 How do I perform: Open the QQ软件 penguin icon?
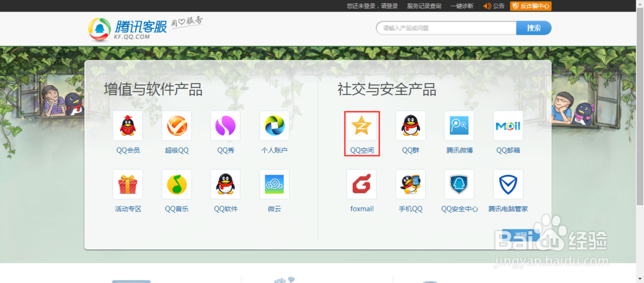click(x=225, y=184)
